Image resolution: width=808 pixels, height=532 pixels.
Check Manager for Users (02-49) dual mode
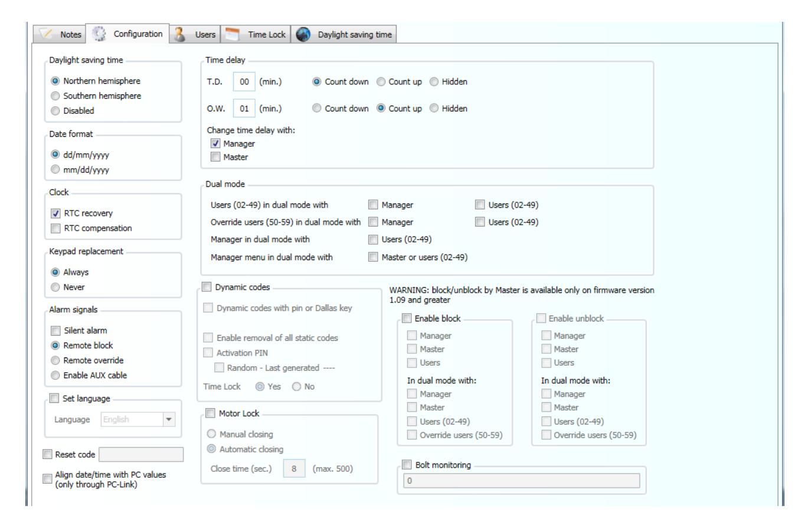(x=373, y=205)
